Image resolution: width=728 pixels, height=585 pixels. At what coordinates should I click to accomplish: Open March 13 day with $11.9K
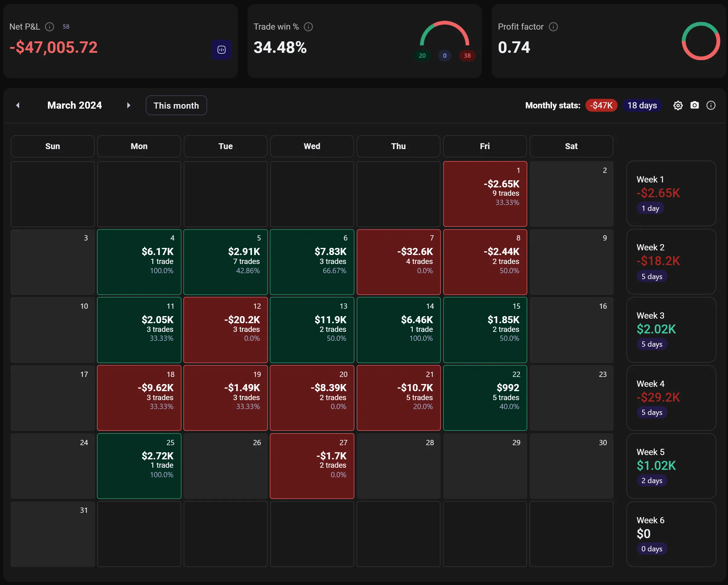point(312,330)
